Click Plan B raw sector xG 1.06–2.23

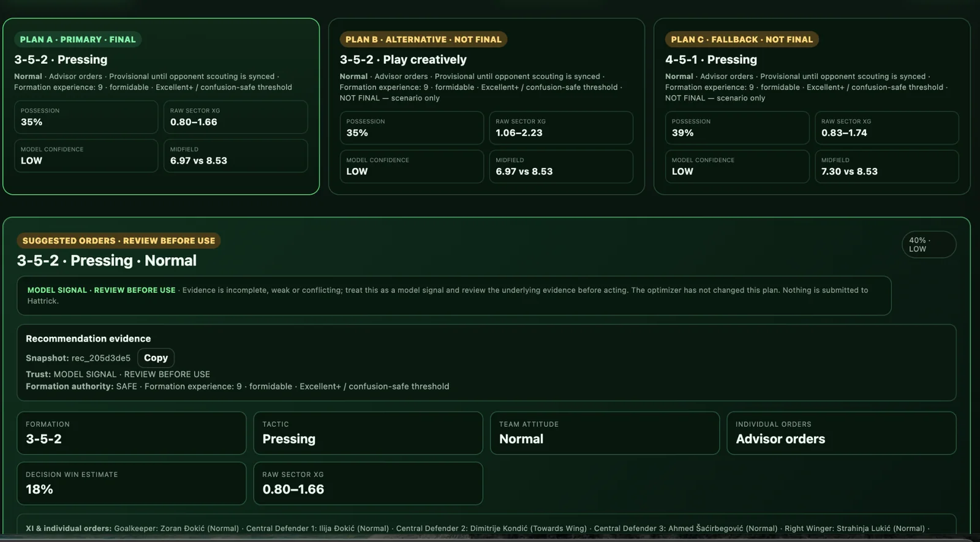coord(561,128)
